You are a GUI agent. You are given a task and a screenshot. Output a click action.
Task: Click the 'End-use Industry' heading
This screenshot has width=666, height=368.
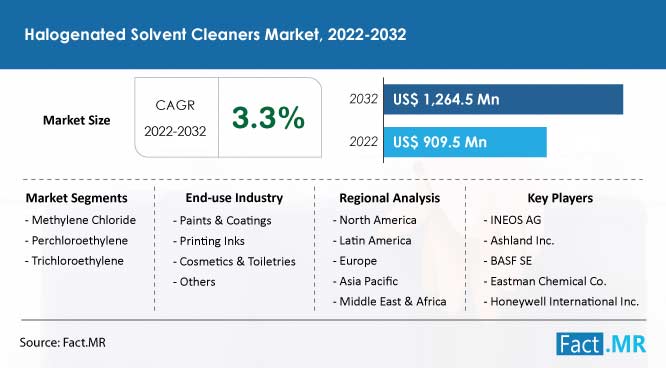coord(234,198)
